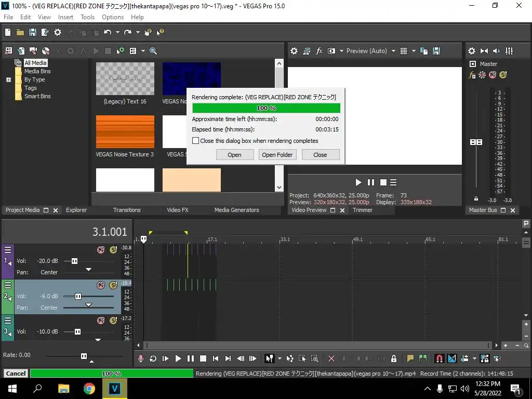Click the Rate slider handle
The image size is (532, 399).
pos(84,356)
